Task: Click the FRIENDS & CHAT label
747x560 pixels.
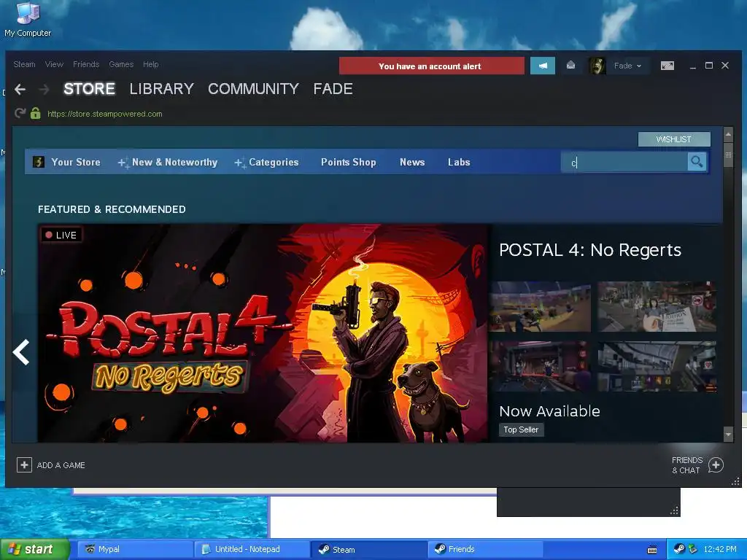Action: tap(687, 465)
